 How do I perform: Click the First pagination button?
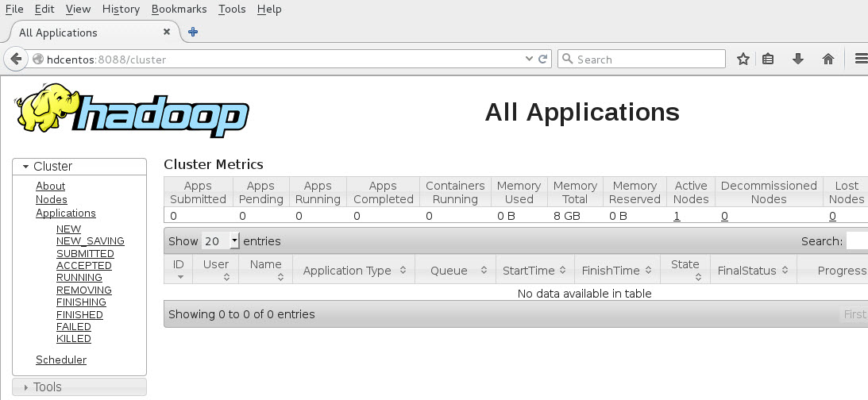(854, 314)
